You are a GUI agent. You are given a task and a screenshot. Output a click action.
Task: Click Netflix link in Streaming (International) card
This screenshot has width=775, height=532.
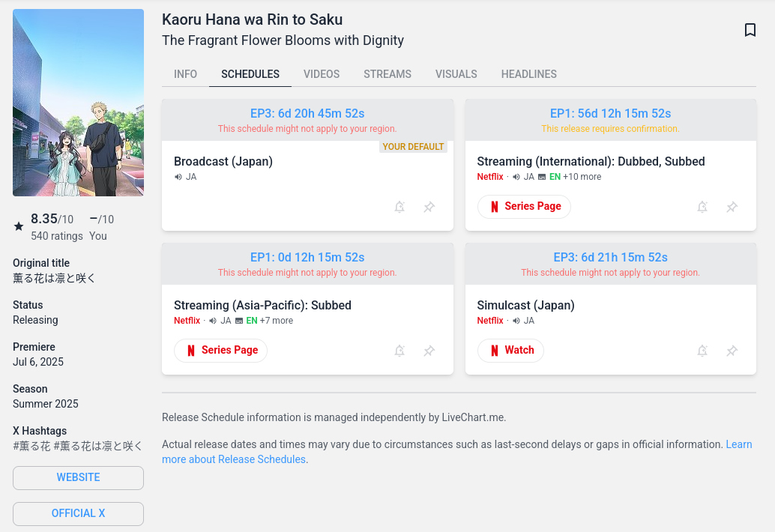tap(490, 177)
